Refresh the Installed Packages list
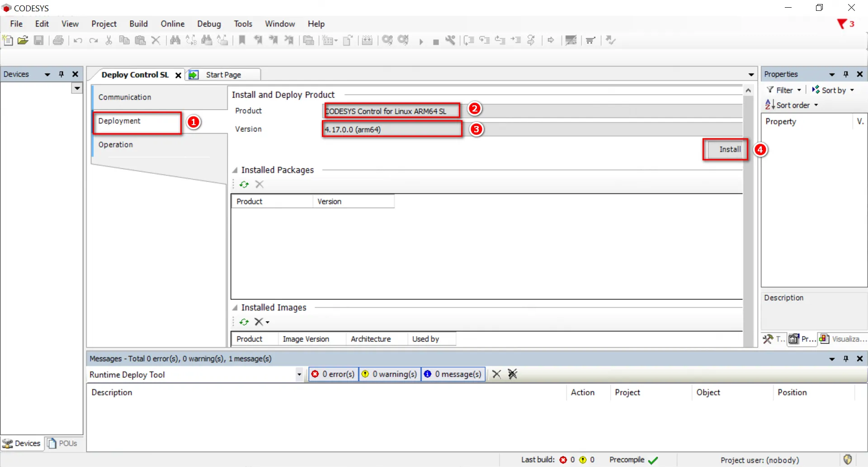Screen dimensions: 868x467 (x=244, y=184)
